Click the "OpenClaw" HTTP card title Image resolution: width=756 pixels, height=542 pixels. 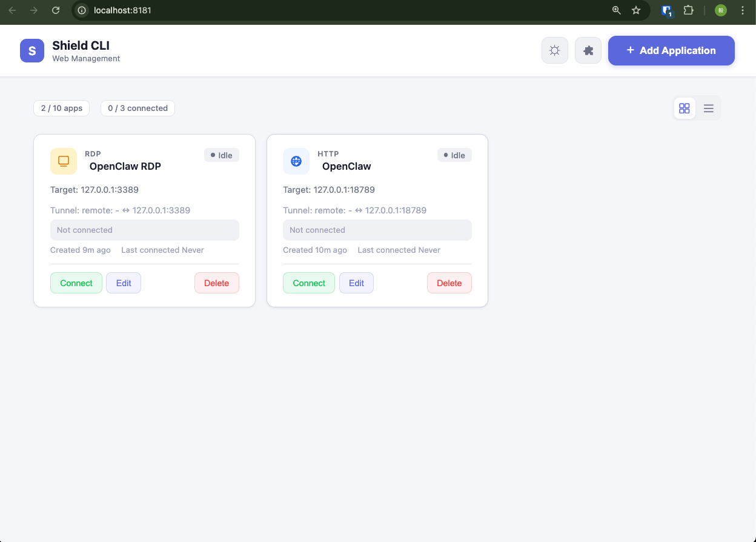pos(346,166)
